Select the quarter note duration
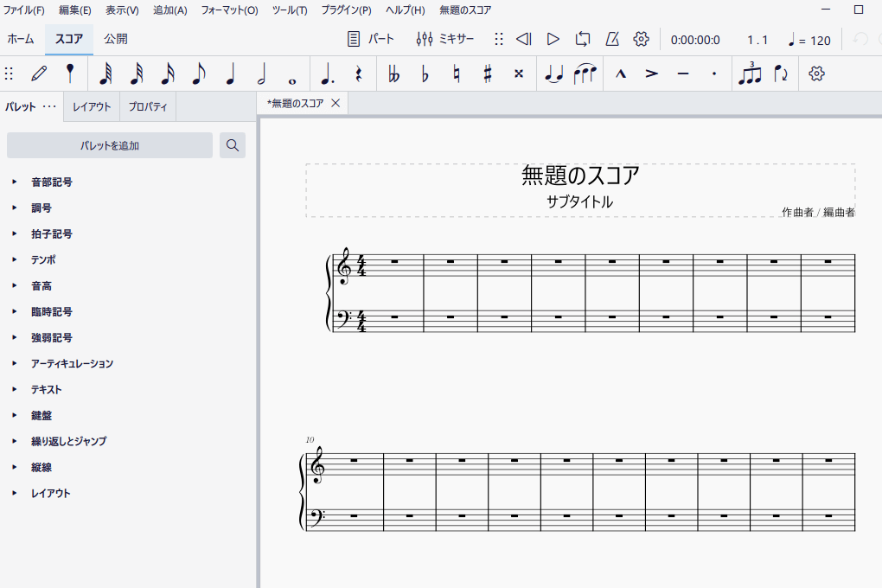The image size is (882, 588). pos(230,74)
